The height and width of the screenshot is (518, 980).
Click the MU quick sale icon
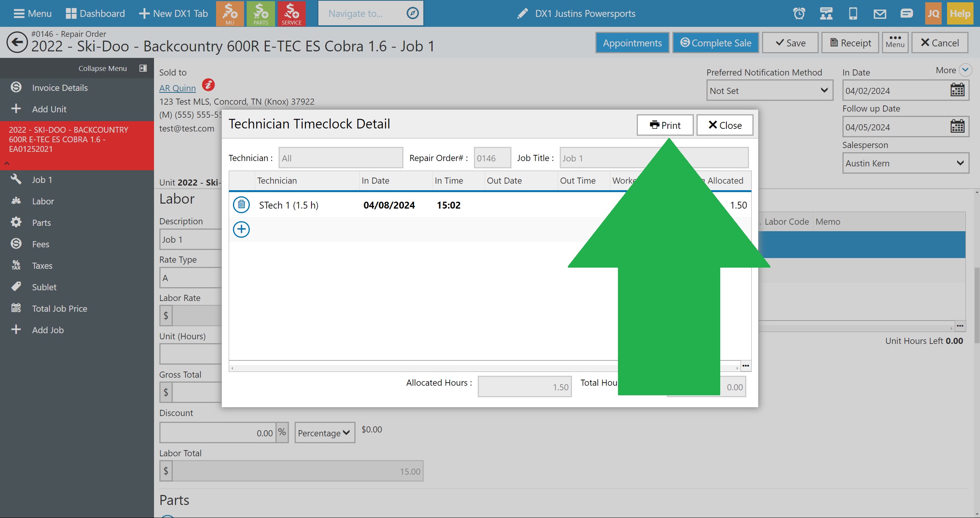tap(230, 13)
